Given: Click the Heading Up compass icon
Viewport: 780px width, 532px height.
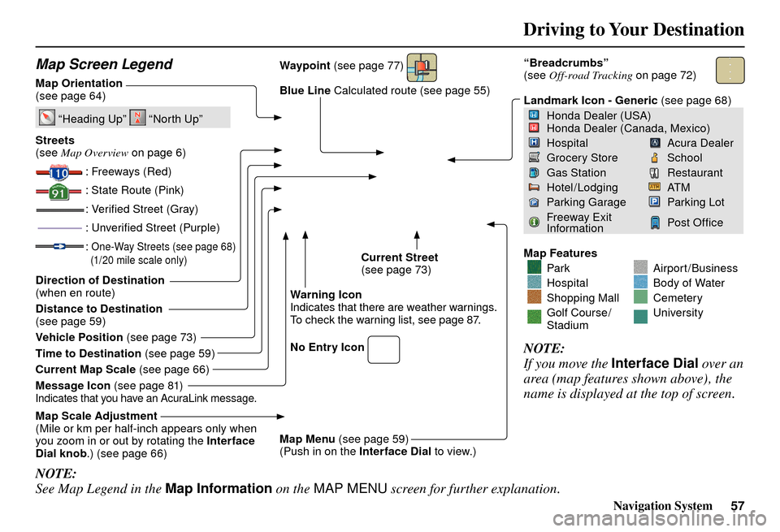Looking at the screenshot, I should [x=47, y=119].
